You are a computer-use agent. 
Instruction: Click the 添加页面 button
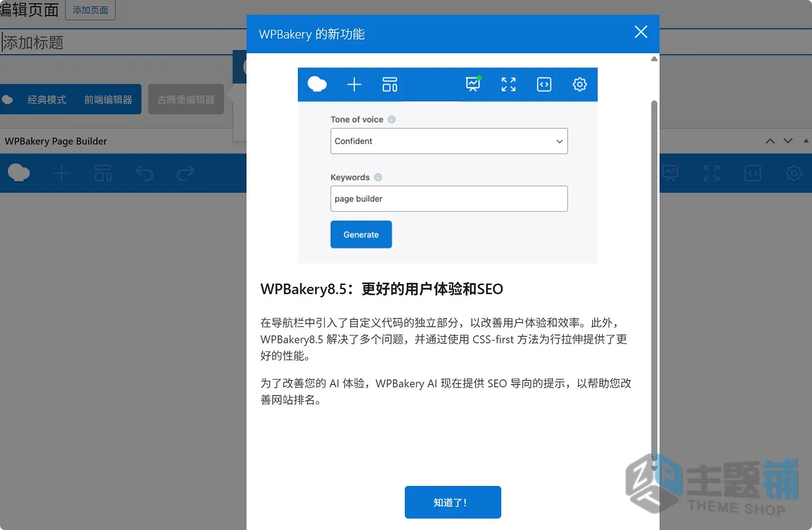click(x=90, y=10)
